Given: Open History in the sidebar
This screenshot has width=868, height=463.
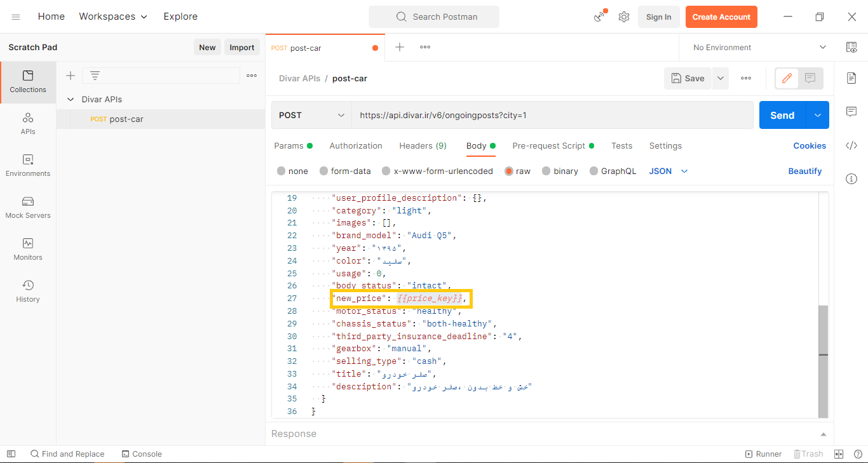Looking at the screenshot, I should [28, 292].
